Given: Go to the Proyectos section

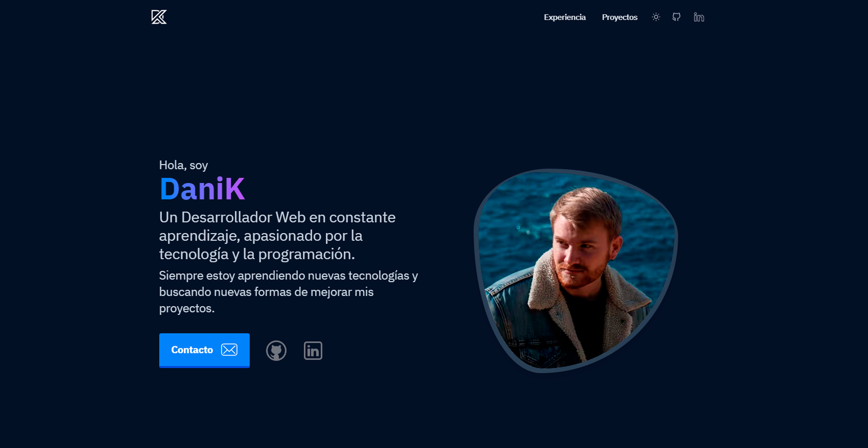Looking at the screenshot, I should [619, 17].
